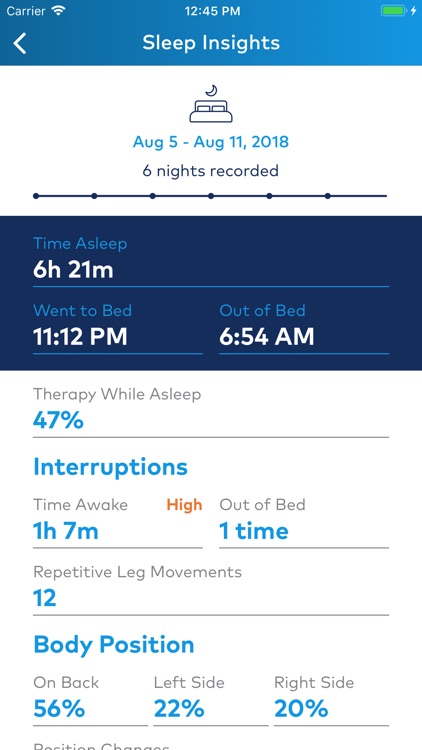Select fourth night dot on timeline
The image size is (422, 750).
211,196
